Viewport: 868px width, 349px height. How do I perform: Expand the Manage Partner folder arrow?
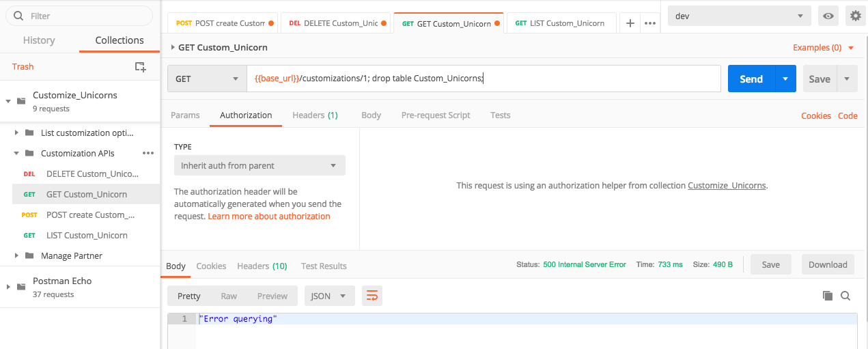(x=17, y=255)
